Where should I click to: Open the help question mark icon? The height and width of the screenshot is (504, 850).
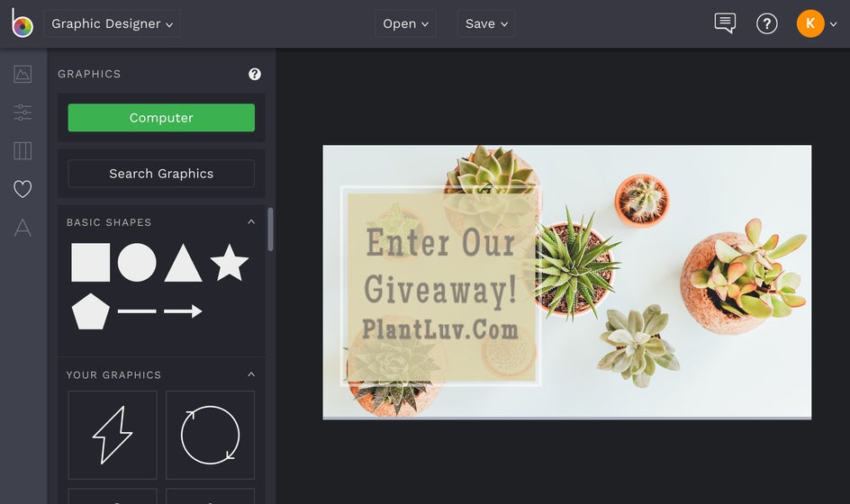pos(766,23)
